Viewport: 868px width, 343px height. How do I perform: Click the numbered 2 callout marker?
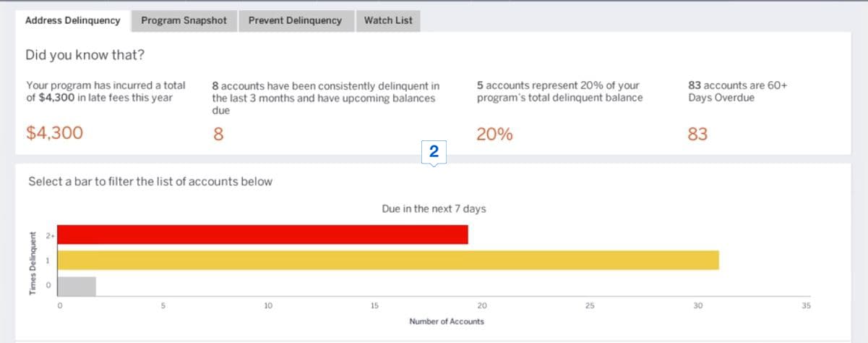click(434, 152)
